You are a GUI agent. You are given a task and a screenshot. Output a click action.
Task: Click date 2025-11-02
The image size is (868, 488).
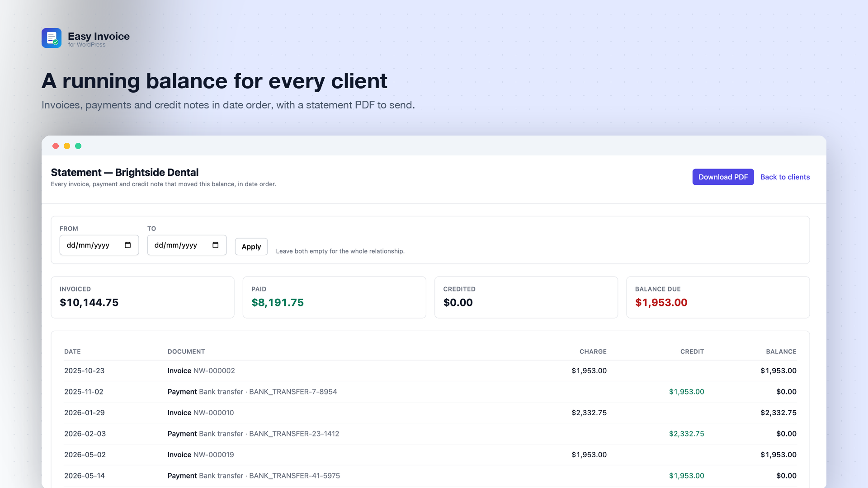(84, 392)
